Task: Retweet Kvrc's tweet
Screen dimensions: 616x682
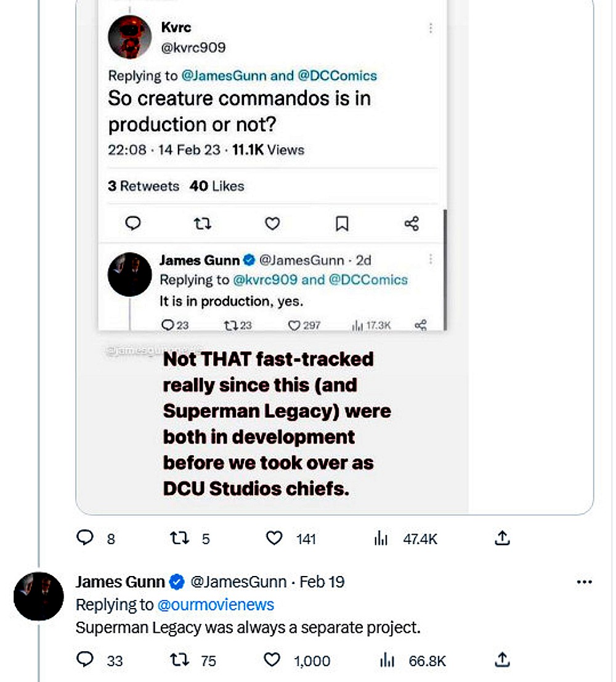Action: click(x=202, y=224)
